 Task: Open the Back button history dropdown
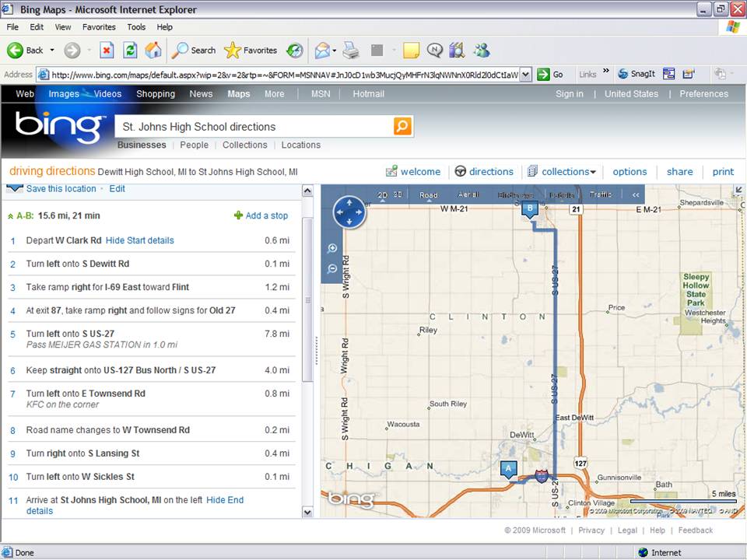(x=52, y=50)
